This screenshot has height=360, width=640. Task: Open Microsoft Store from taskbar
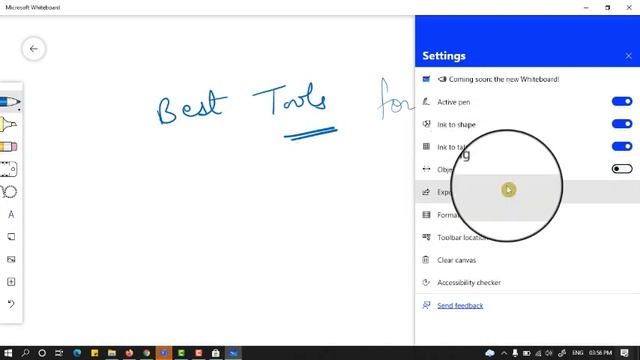[216, 353]
